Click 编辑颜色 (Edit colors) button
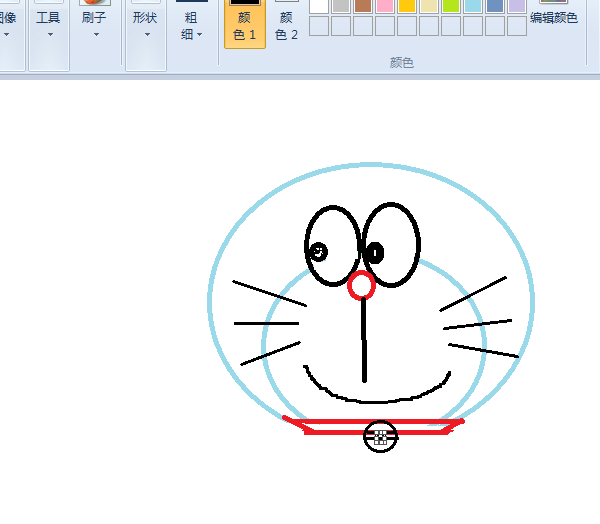Screen dimensions: 600x524 click(554, 15)
